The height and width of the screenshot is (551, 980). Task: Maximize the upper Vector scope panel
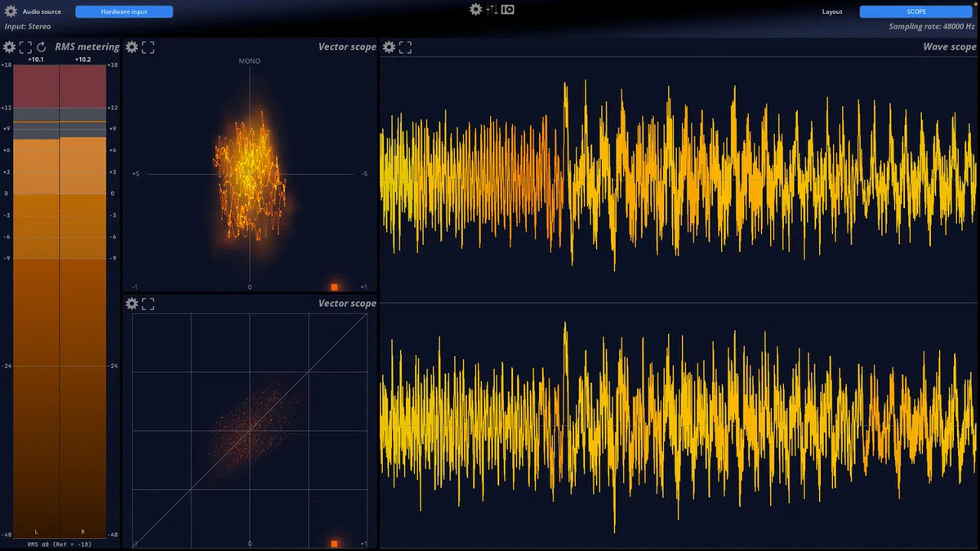pos(148,47)
